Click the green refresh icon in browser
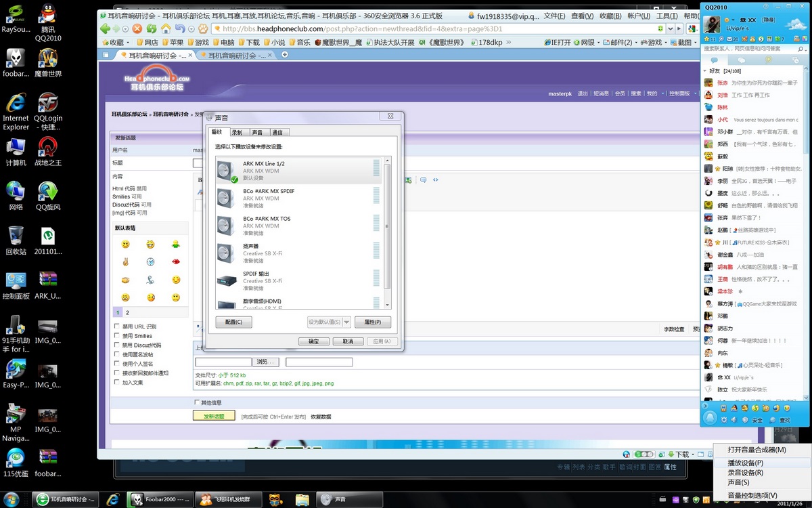This screenshot has width=812, height=508. click(x=152, y=28)
